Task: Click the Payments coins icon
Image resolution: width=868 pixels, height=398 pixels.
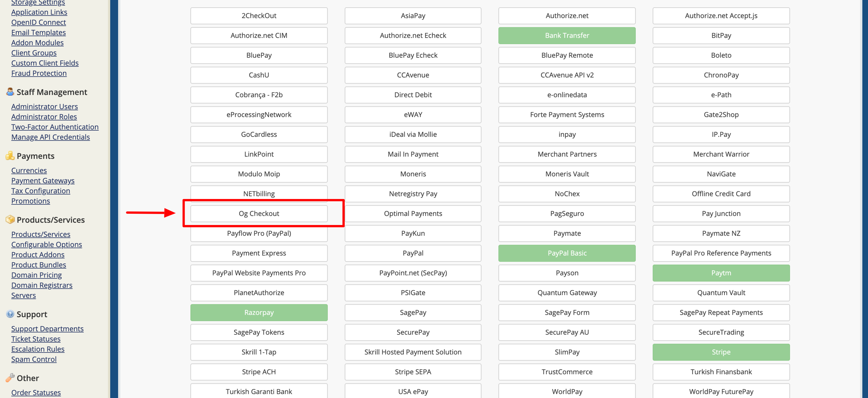Action: [10, 156]
